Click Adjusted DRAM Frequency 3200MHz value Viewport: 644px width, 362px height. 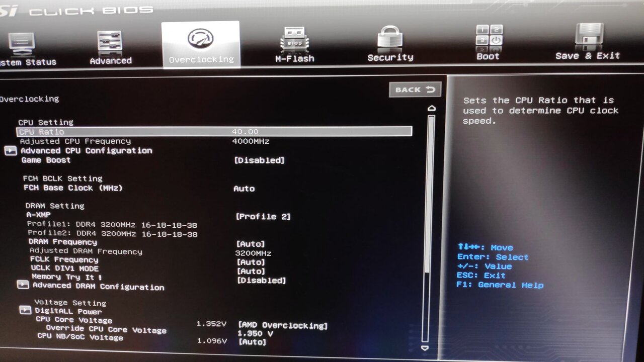click(x=254, y=253)
